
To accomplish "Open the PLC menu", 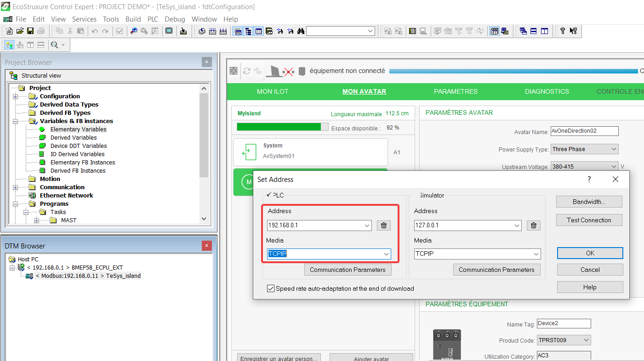I will click(153, 19).
